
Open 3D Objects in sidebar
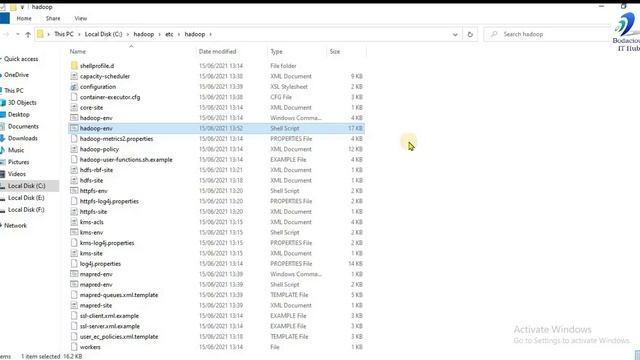(x=22, y=102)
